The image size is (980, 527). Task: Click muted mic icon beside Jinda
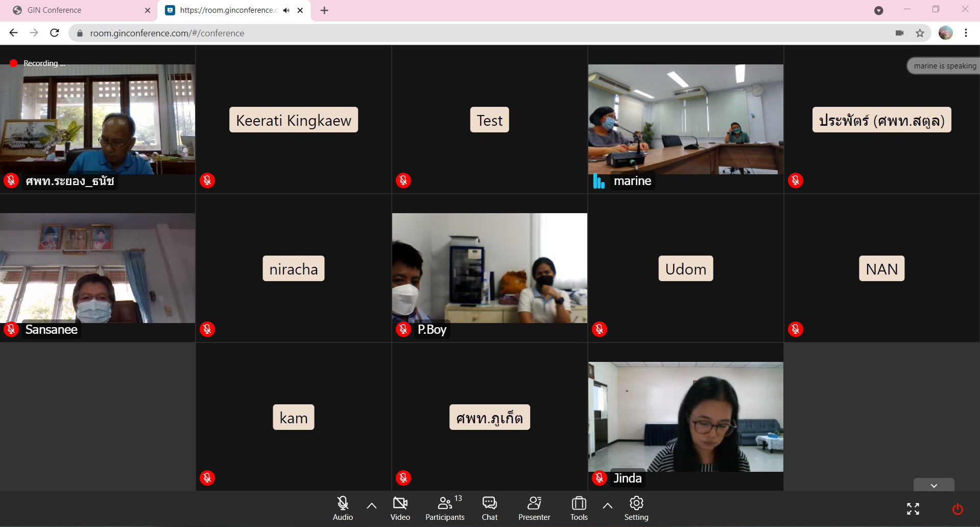[599, 478]
